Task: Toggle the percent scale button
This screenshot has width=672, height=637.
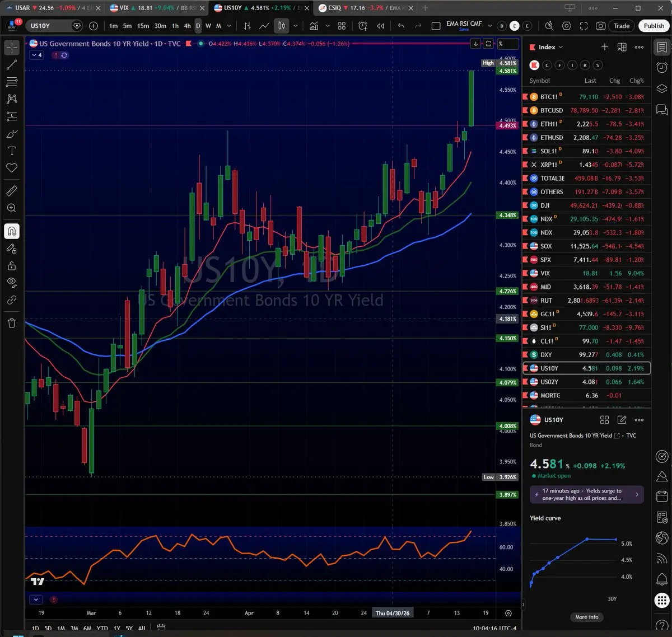Action: [x=507, y=44]
